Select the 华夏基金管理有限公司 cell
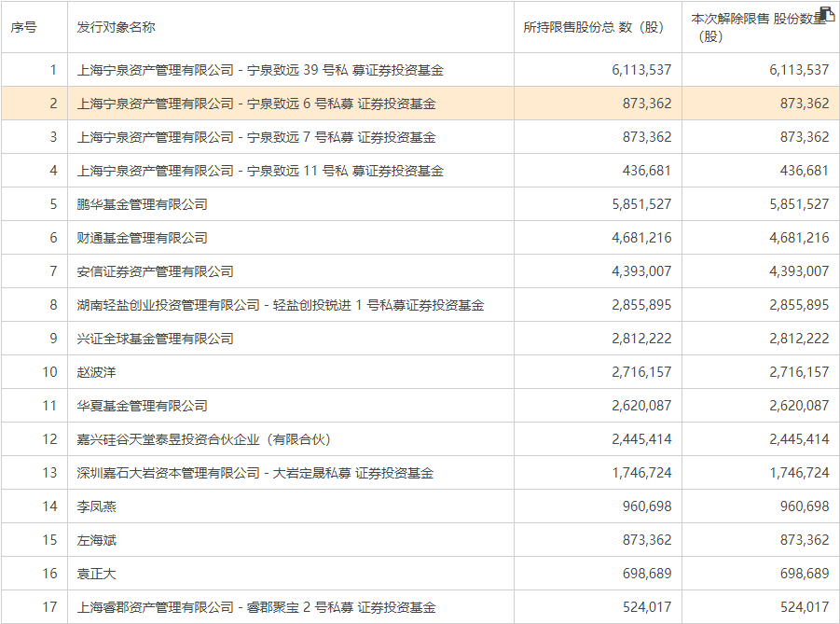This screenshot has width=840, height=624. 143,406
